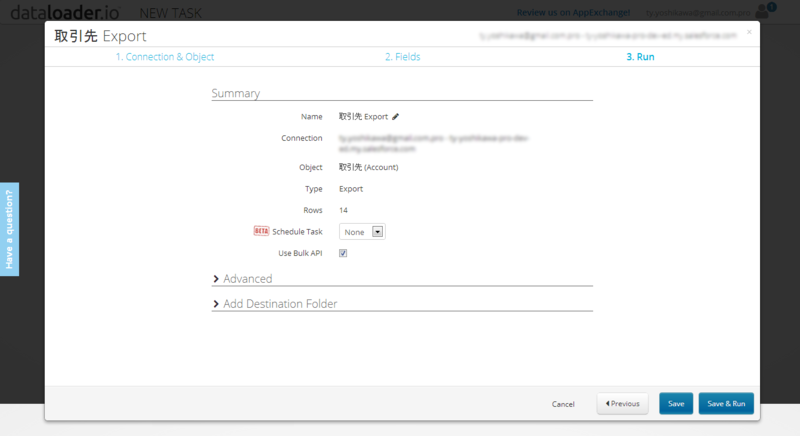
Task: Go to the Fields step
Action: pos(403,57)
